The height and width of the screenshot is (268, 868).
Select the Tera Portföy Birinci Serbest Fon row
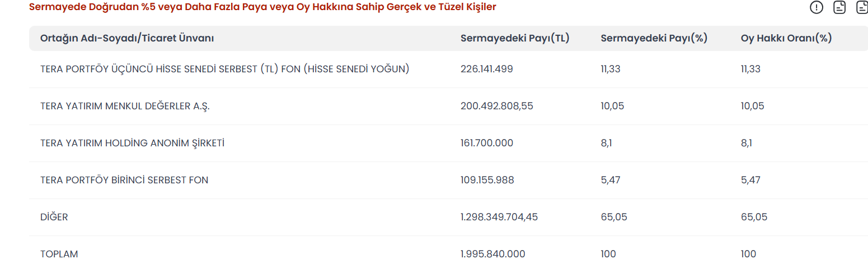[124, 180]
